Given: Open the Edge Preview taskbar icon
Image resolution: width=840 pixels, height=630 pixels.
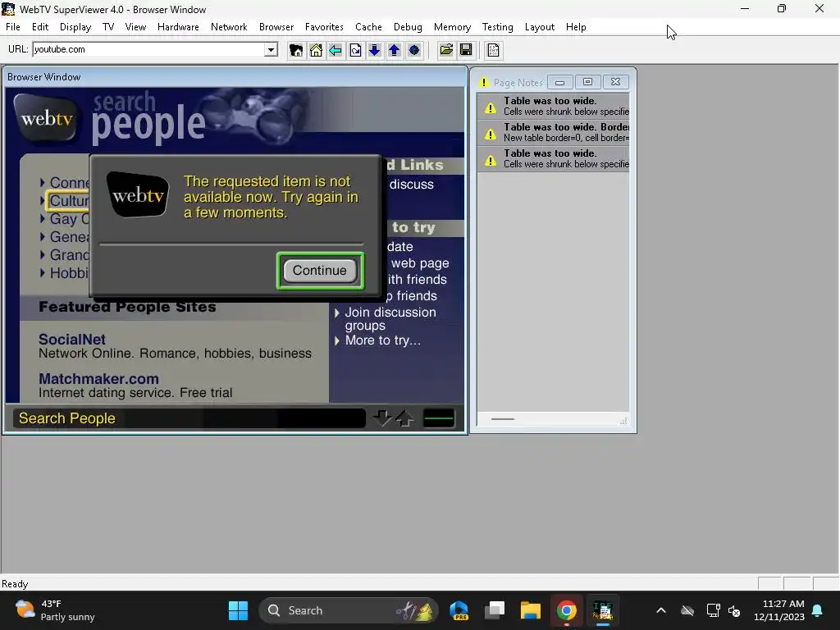Looking at the screenshot, I should click(x=459, y=610).
